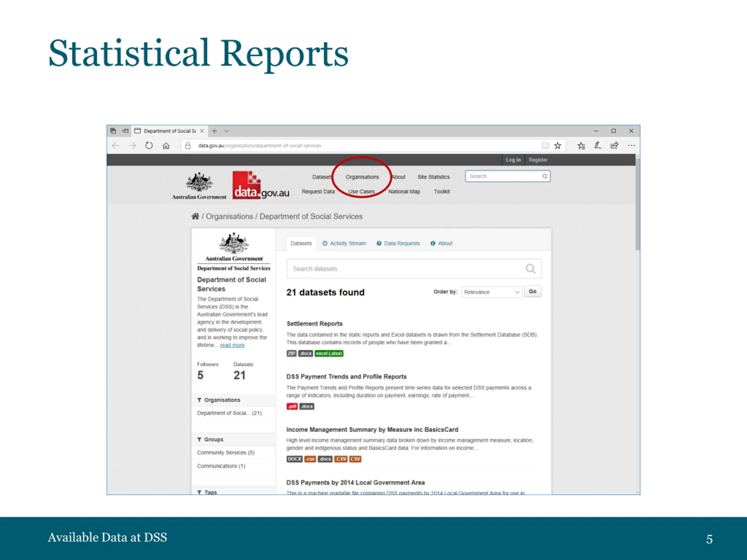Select the Datasets tab
The height and width of the screenshot is (560, 747).
click(301, 243)
